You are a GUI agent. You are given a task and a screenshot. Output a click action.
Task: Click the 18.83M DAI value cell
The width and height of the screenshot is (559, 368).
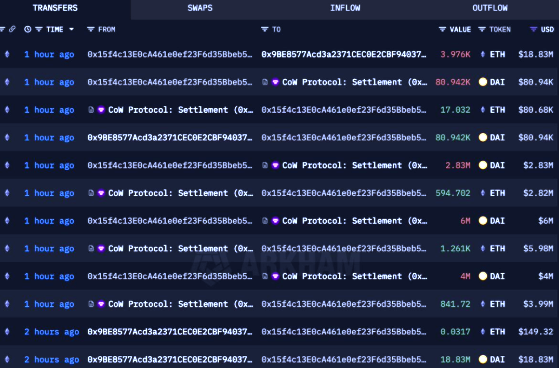coord(455,359)
